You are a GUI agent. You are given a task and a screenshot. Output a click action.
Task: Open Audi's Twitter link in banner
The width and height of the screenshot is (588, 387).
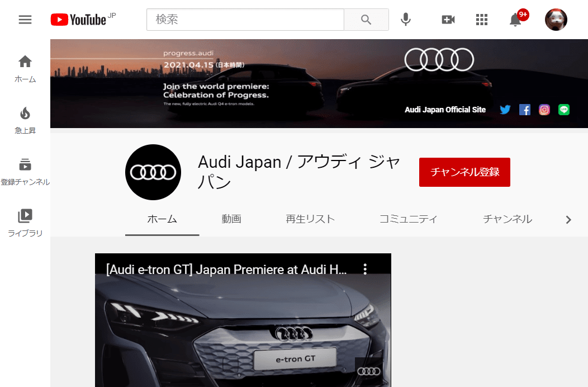coord(505,110)
